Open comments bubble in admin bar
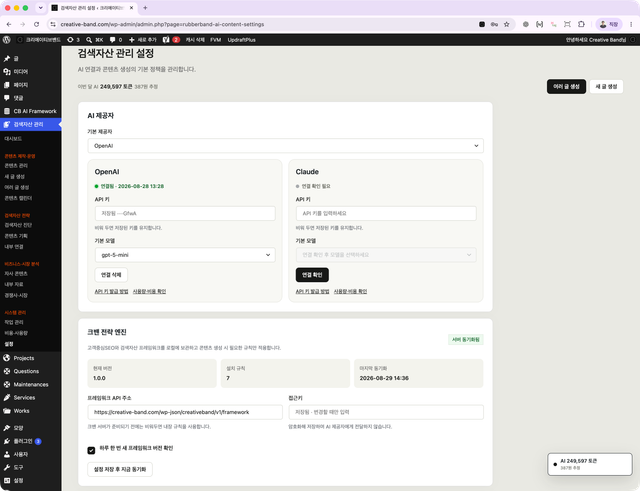The width and height of the screenshot is (640, 491). coord(116,40)
